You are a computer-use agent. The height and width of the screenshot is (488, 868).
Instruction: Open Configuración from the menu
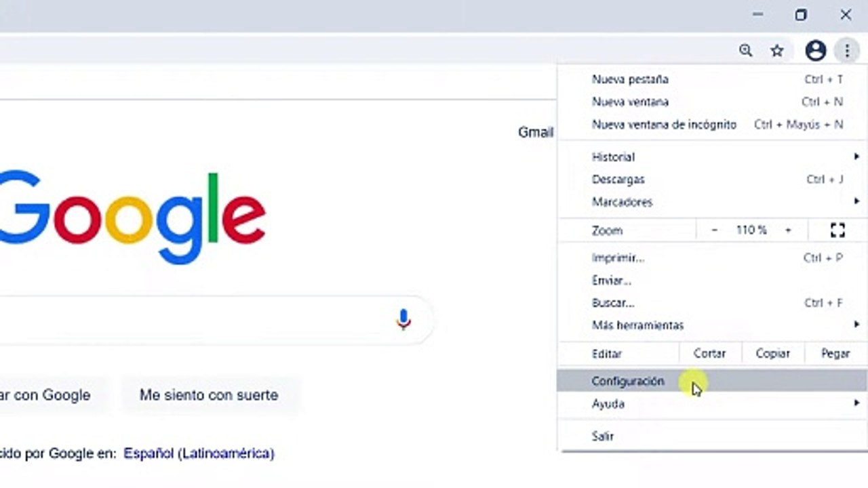coord(712,381)
